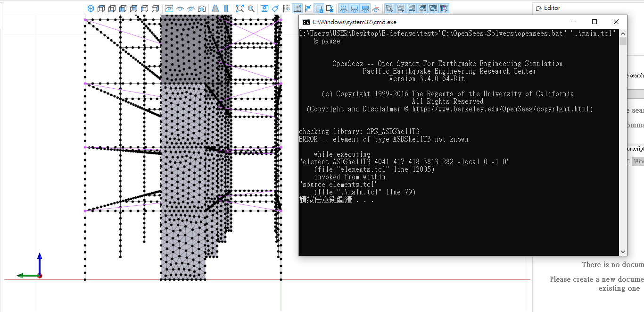The height and width of the screenshot is (312, 644).
Task: Click the 'source elements.tcl' line in console
Action: [x=339, y=185]
